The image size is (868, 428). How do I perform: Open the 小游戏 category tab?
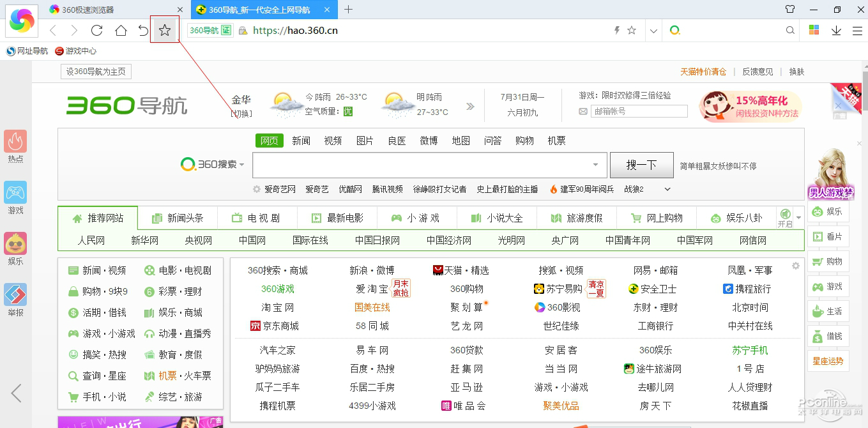pyautogui.click(x=417, y=218)
